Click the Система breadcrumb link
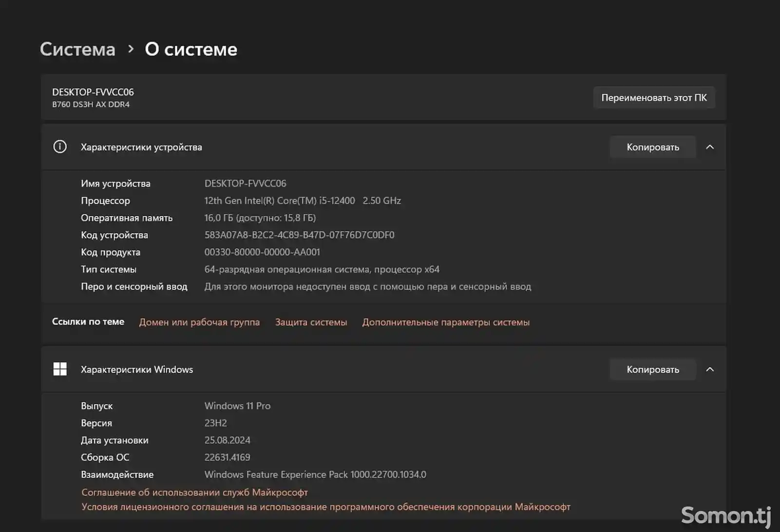The height and width of the screenshot is (532, 780). [77, 49]
